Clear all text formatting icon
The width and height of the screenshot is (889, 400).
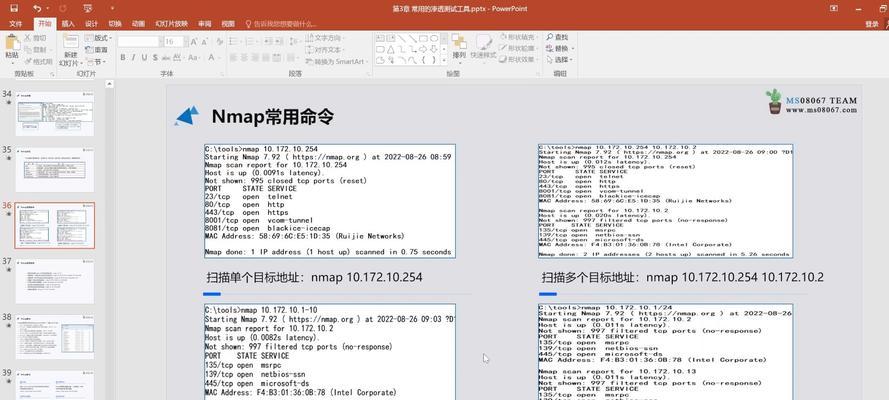click(219, 41)
